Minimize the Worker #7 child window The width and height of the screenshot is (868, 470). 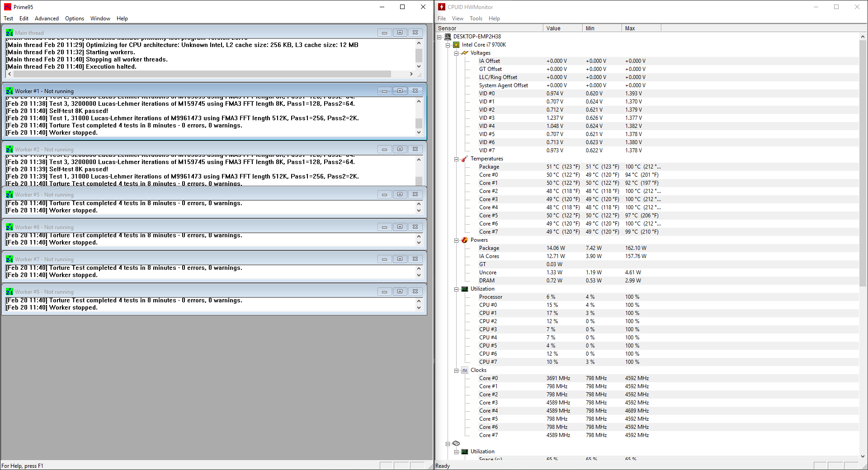tap(384, 259)
